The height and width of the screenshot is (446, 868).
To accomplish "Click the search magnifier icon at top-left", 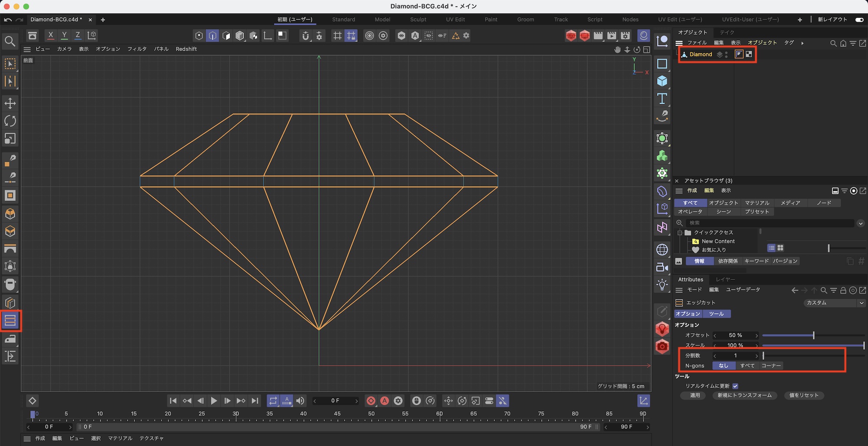I will pos(10,41).
